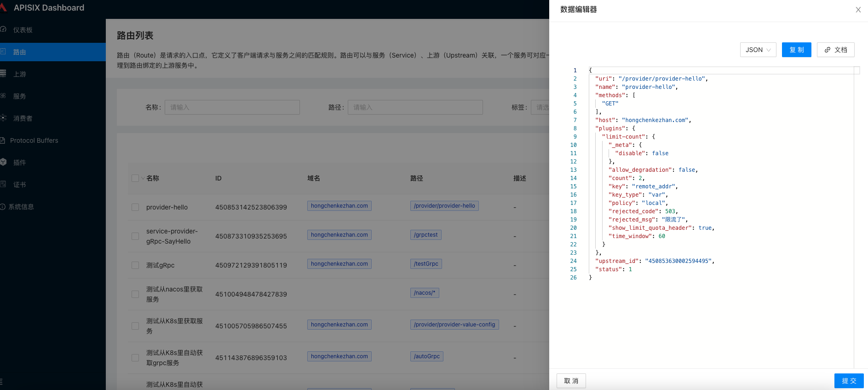Open Protocol Buffers menu item
Image resolution: width=868 pixels, height=390 pixels.
point(53,140)
